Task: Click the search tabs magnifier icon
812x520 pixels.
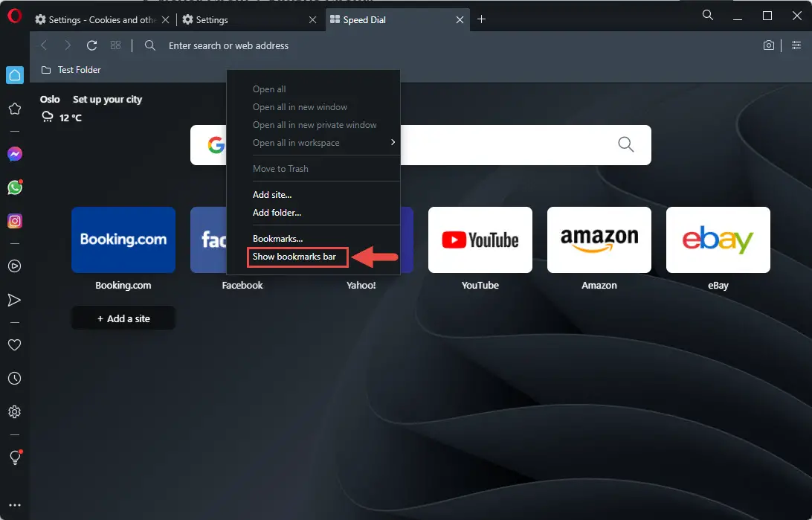Action: 707,16
